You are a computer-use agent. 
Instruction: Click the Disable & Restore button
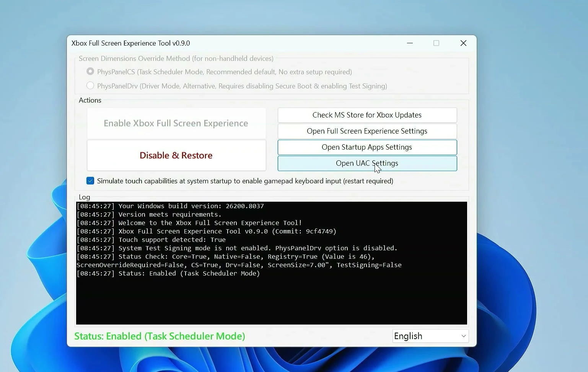click(176, 155)
